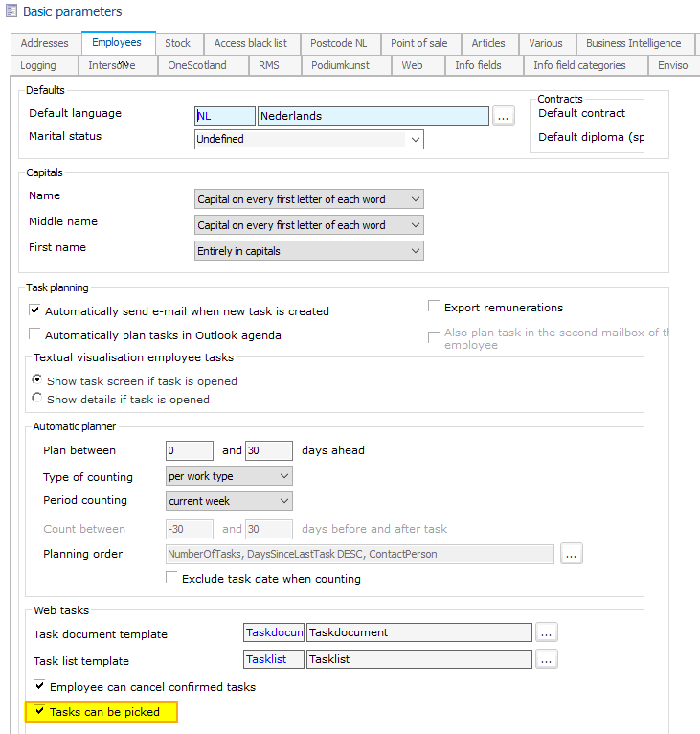Toggle Exclude task date when counting
Screen dimensions: 700x734
[172, 578]
